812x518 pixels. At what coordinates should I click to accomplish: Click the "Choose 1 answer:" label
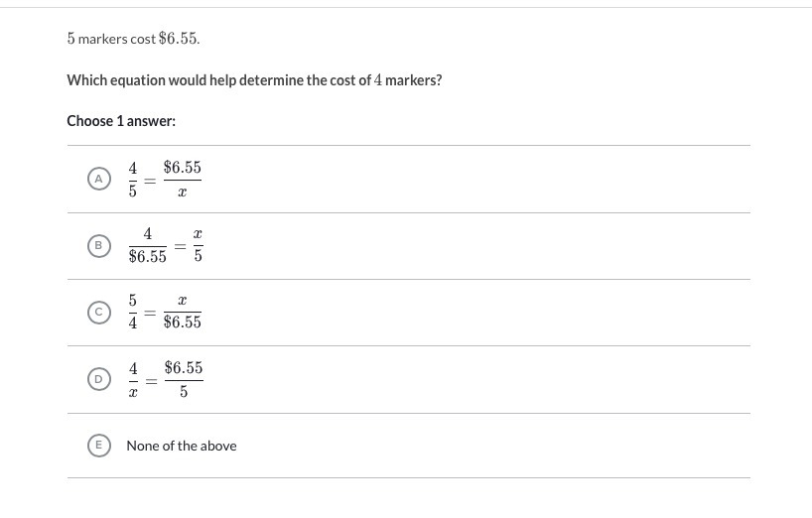tap(121, 121)
